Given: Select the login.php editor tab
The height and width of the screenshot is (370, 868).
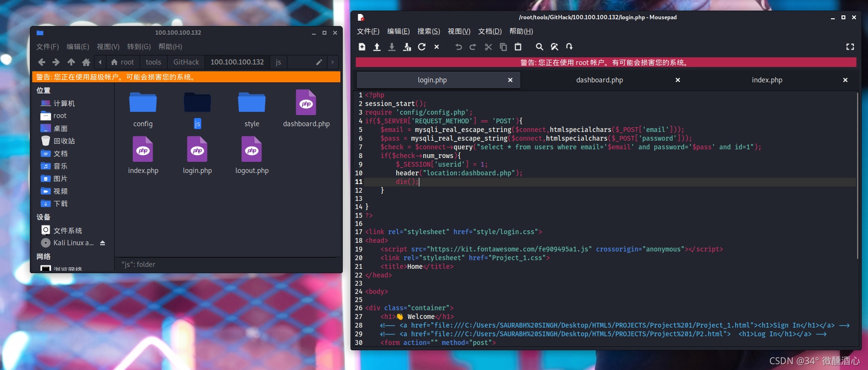Looking at the screenshot, I should pos(432,80).
